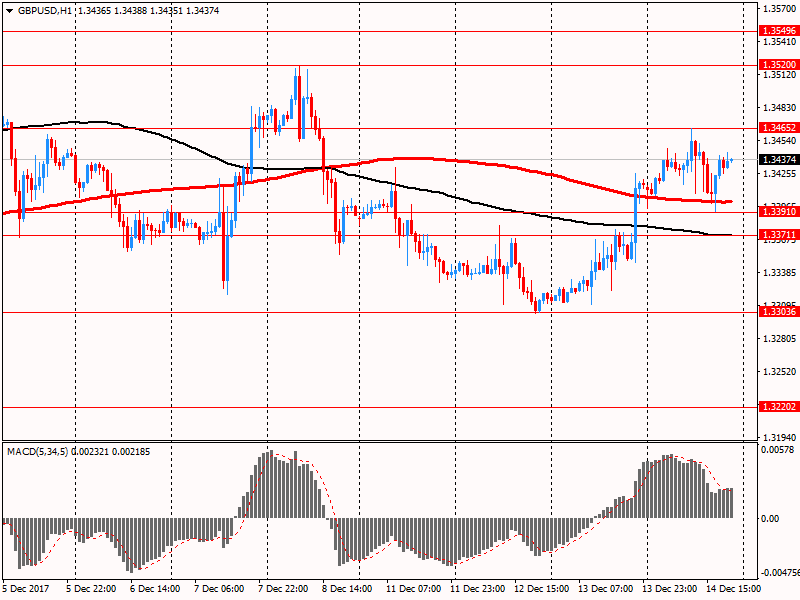The height and width of the screenshot is (600, 800).
Task: Select the 7 Dec 22:00 time label
Action: click(x=283, y=588)
